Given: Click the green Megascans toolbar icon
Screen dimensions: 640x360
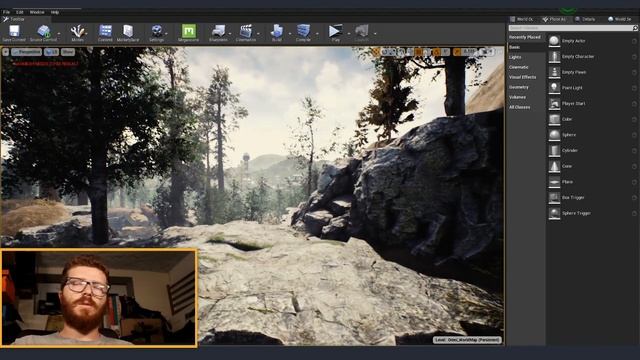Looking at the screenshot, I should pyautogui.click(x=189, y=31).
